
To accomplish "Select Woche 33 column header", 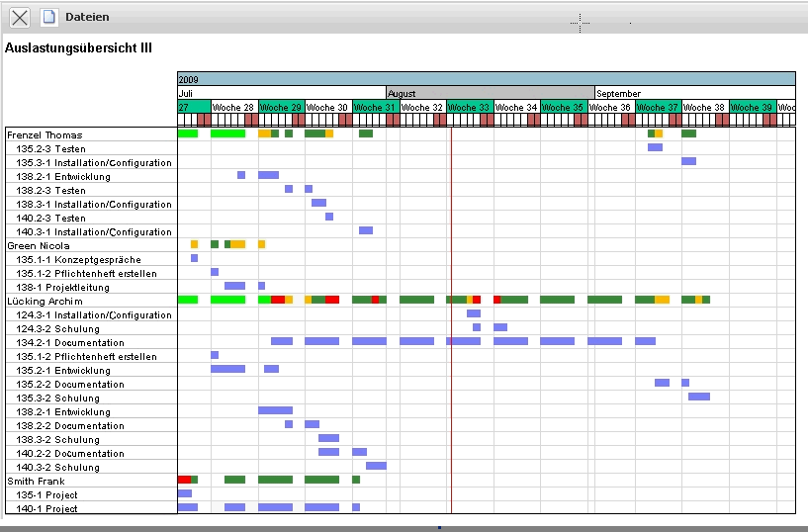I will pos(470,107).
